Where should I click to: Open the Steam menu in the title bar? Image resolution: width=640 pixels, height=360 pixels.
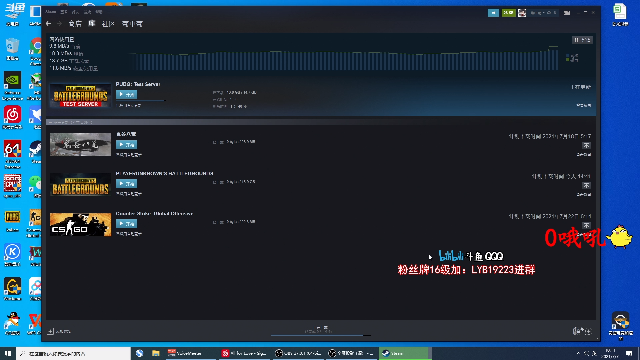51,12
